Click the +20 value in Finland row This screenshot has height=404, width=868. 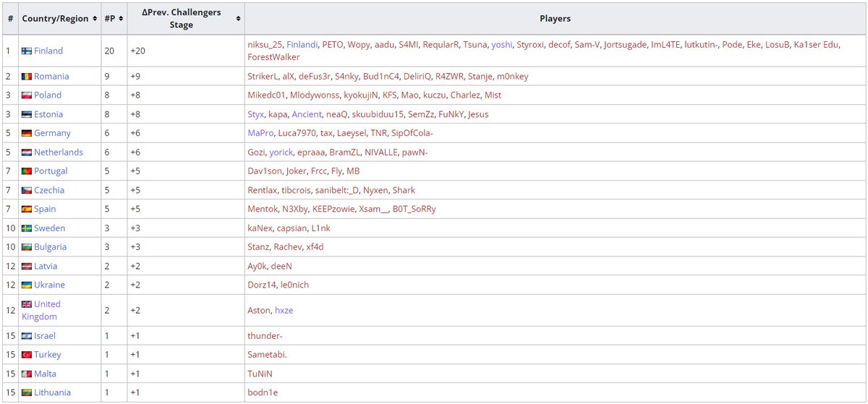[138, 51]
